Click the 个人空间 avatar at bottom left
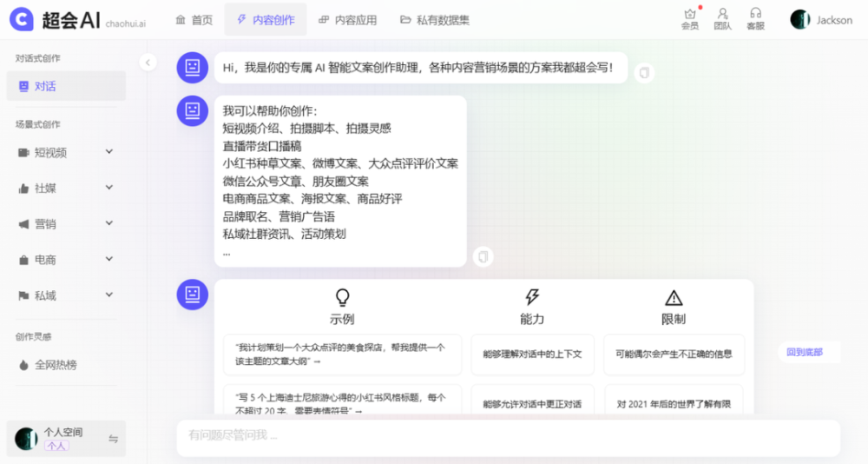This screenshot has height=464, width=868. point(26,439)
